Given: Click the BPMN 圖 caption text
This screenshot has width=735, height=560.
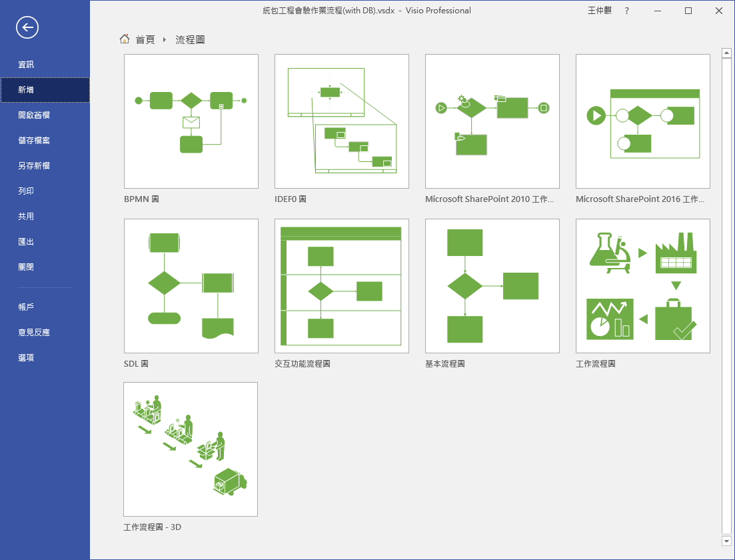Looking at the screenshot, I should (141, 199).
